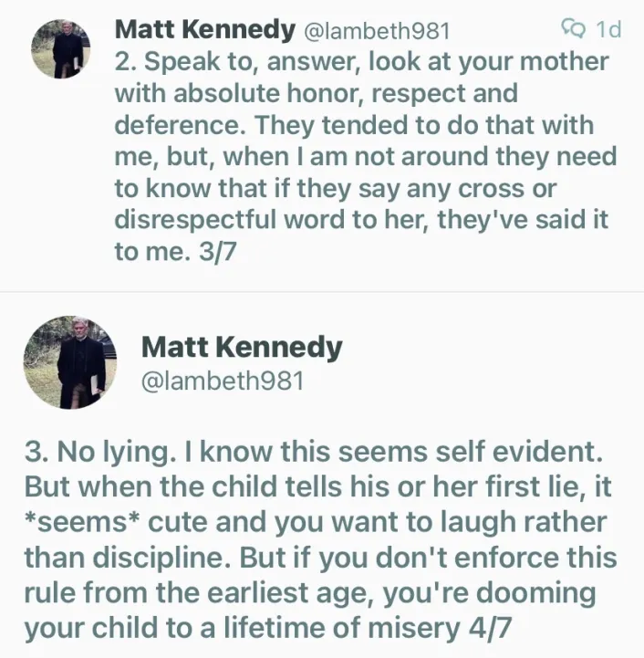
Task: View the large profile photo on second tweet
Action: tap(70, 362)
